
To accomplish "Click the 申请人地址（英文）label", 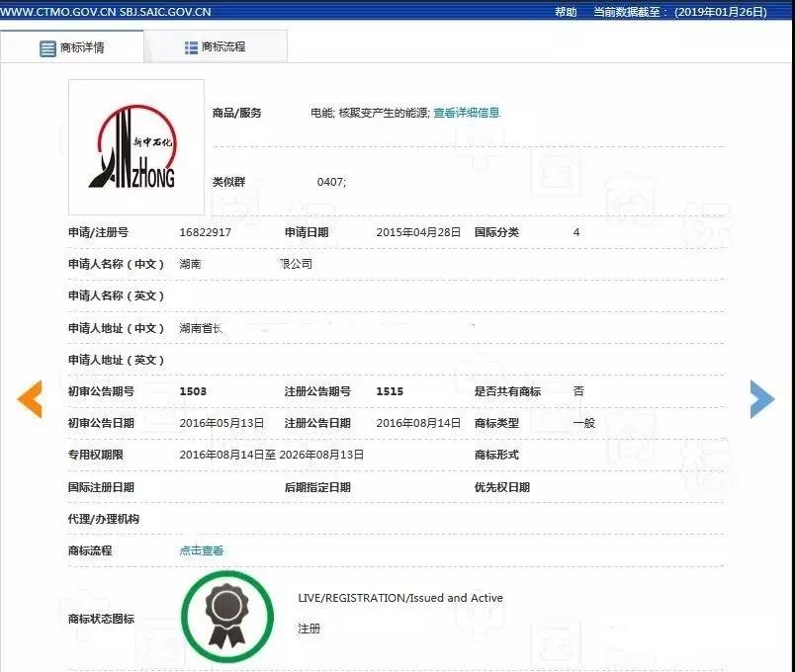I will (117, 360).
